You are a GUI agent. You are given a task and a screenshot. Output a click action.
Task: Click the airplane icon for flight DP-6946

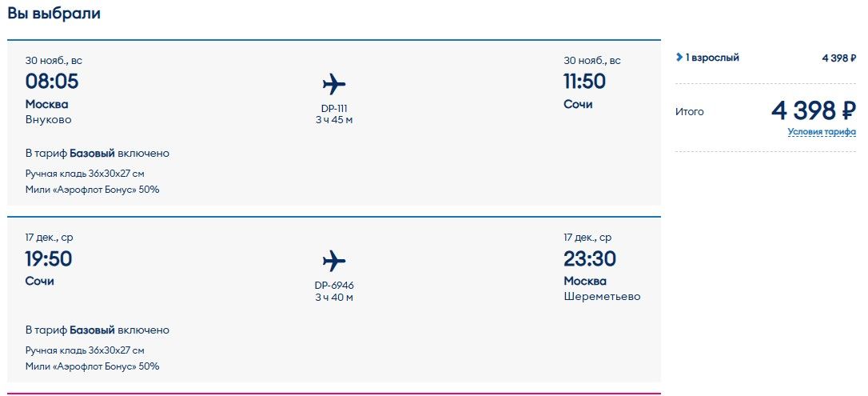(x=334, y=261)
